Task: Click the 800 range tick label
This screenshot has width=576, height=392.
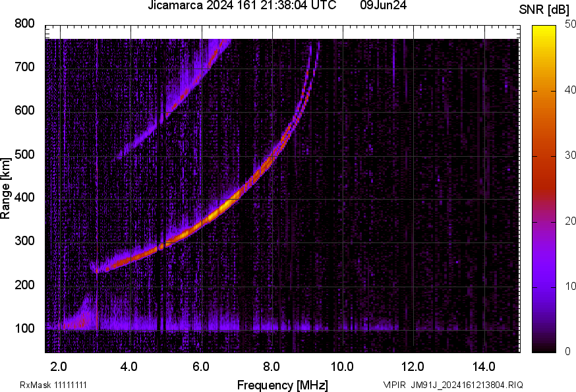Action: tap(24, 24)
